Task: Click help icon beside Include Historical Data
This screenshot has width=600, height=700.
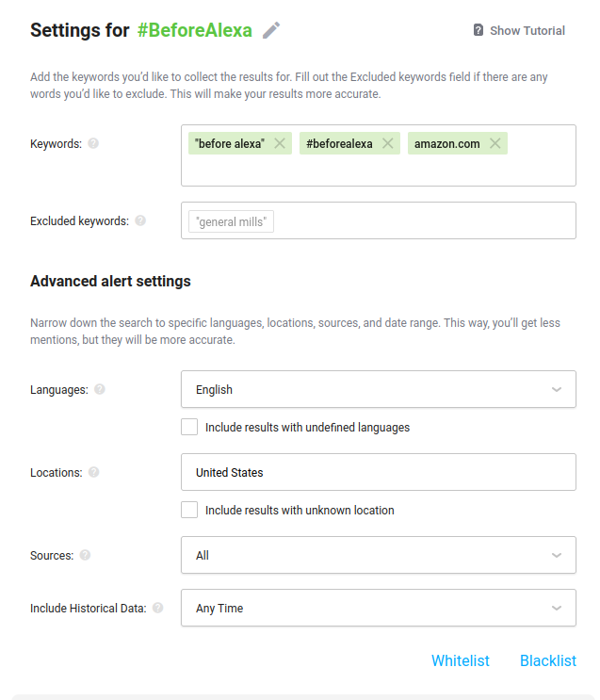Action: point(157,608)
